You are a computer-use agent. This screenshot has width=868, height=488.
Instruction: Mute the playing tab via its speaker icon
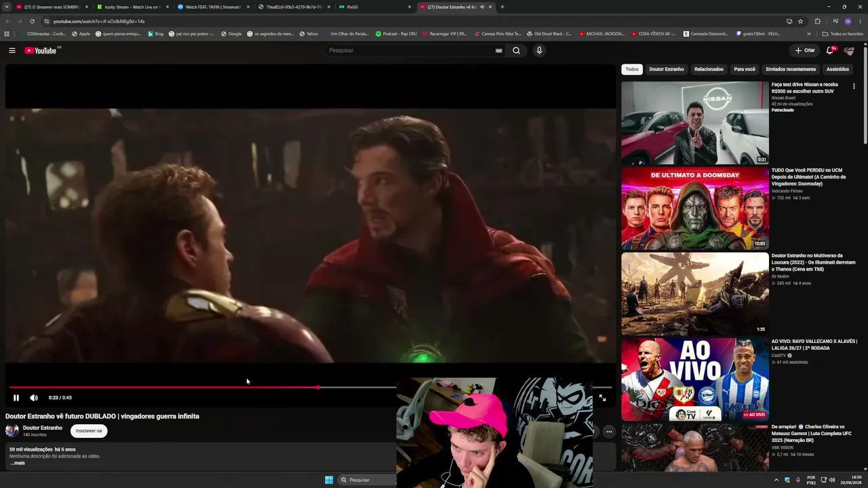(482, 7)
